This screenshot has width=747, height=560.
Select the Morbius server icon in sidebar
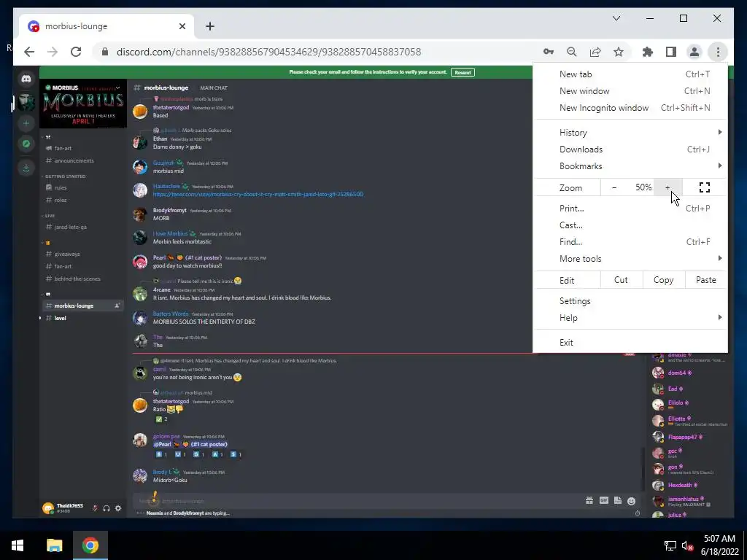26,101
